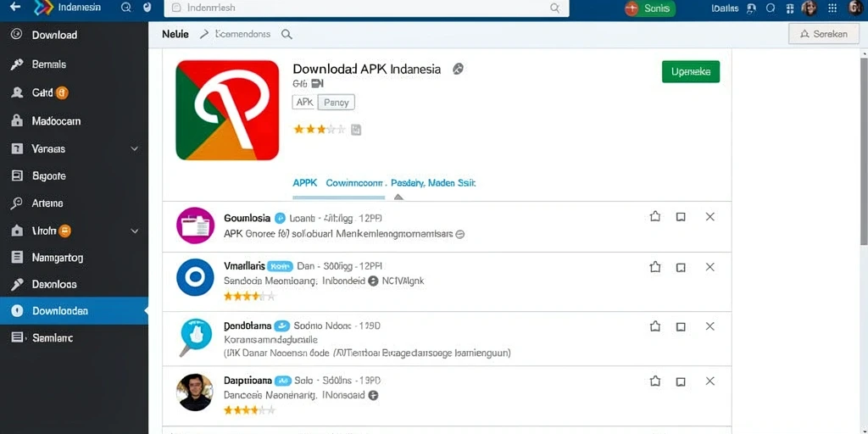Open the user avatar in the top bar
Image resolution: width=868 pixels, height=434 pixels.
[x=856, y=8]
